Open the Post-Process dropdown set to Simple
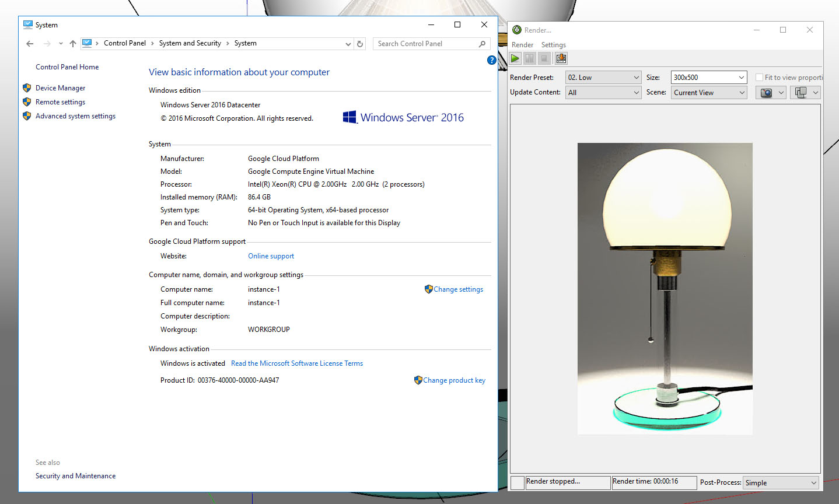 (x=781, y=483)
